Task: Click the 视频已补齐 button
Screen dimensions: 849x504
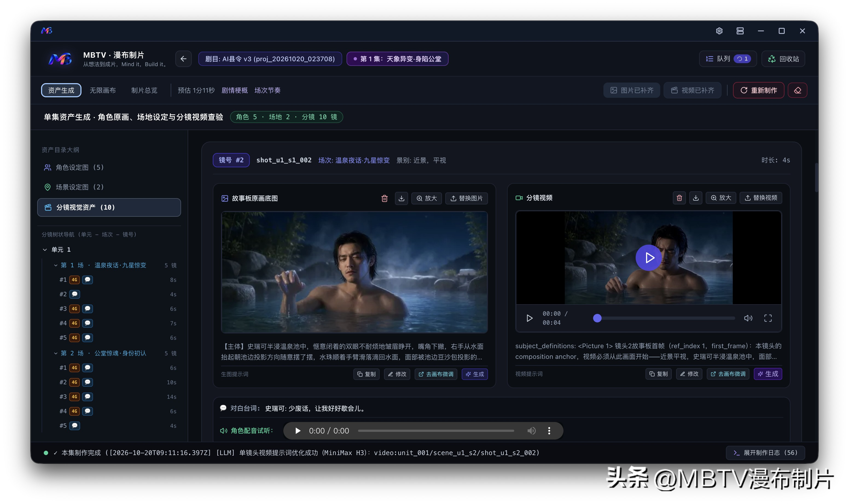Action: [692, 90]
